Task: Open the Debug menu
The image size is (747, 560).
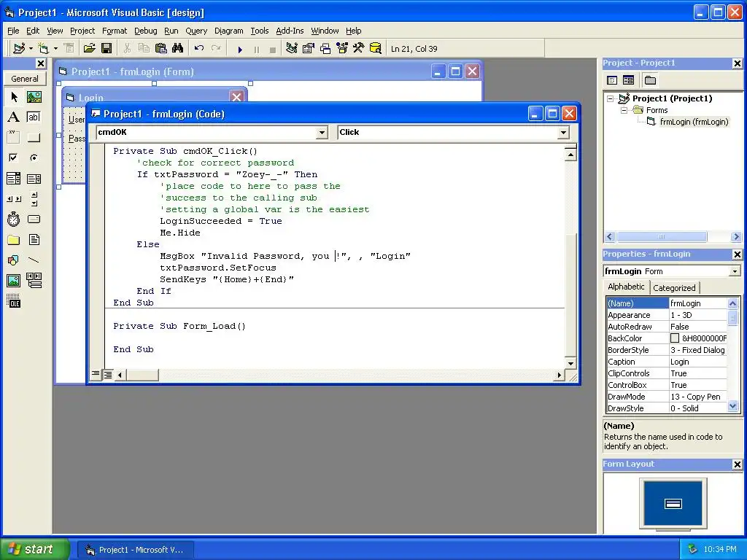Action: click(145, 31)
